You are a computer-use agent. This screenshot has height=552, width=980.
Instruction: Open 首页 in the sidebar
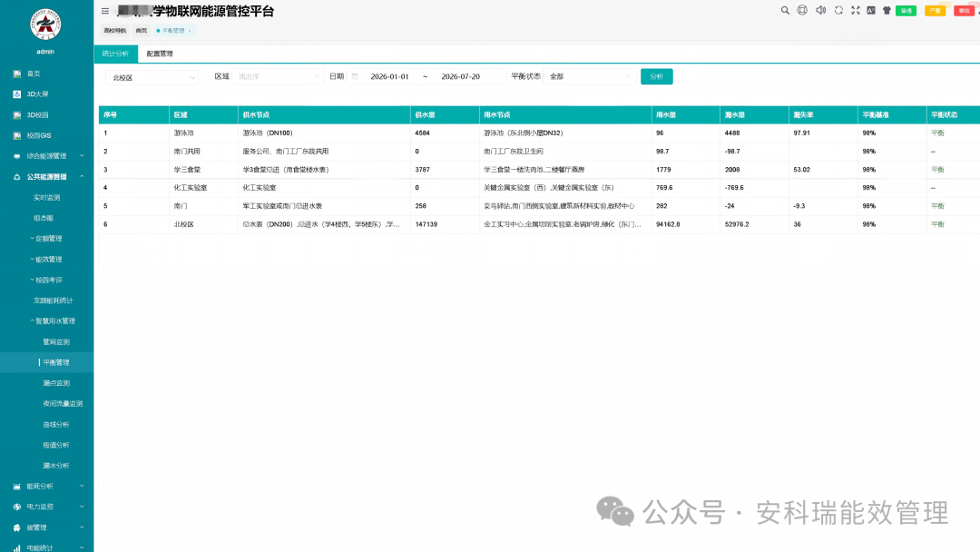[34, 74]
